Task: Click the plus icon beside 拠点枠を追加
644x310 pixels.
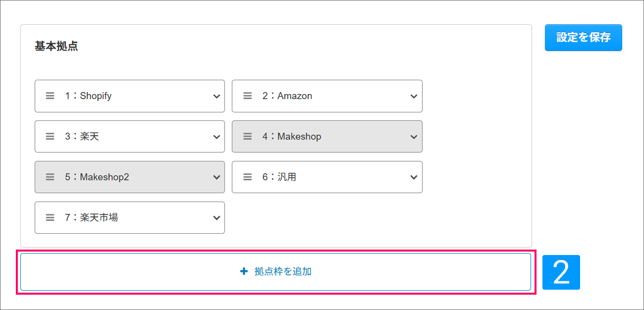Action: [x=243, y=271]
